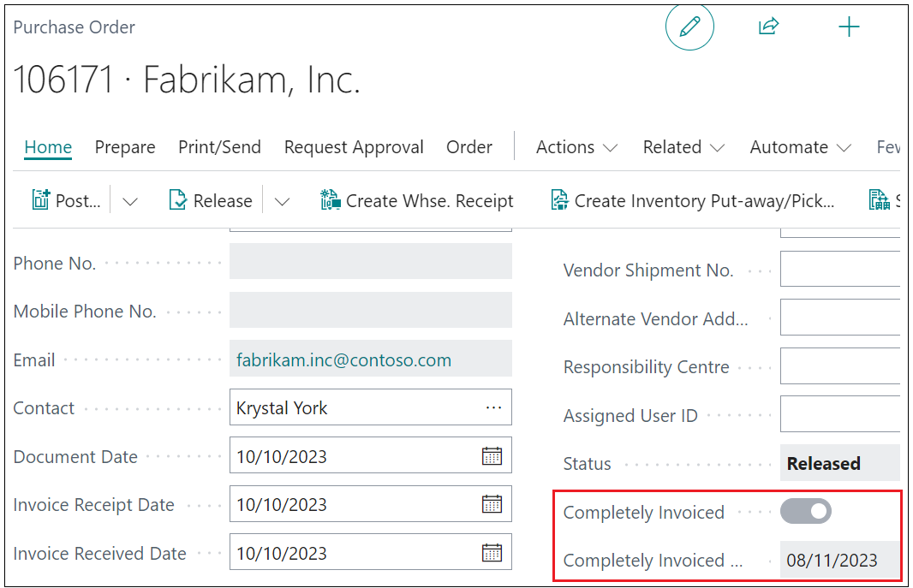This screenshot has height=588, width=913.
Task: Open the Invoice Received Date calendar icon
Action: (x=492, y=553)
